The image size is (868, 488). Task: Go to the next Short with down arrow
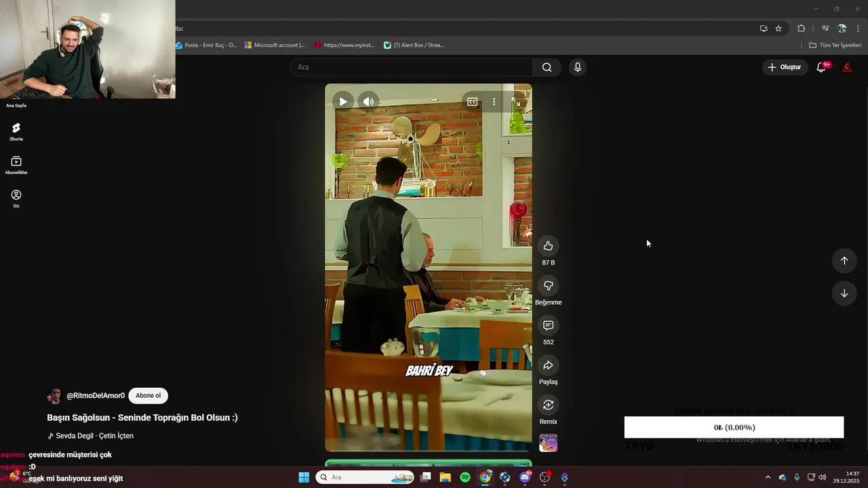[x=844, y=293]
